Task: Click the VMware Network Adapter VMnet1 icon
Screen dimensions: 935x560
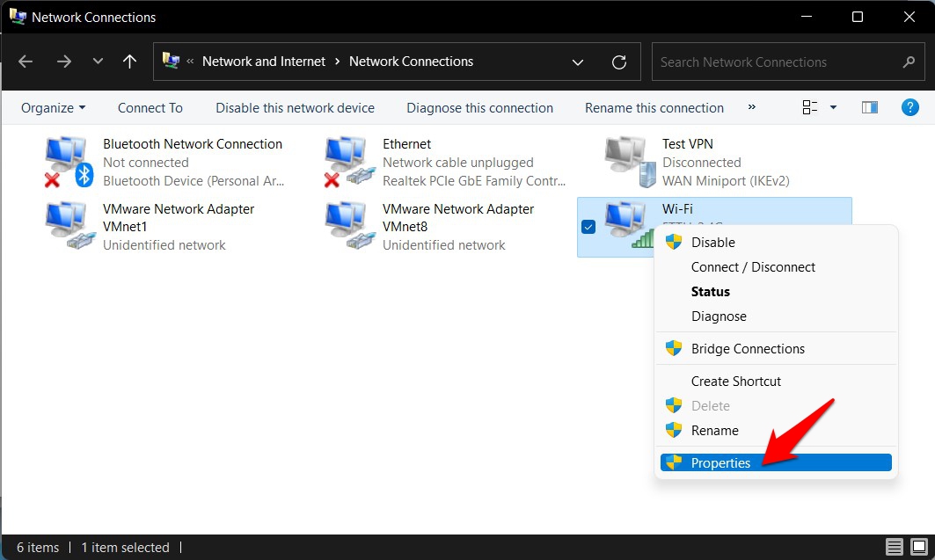Action: point(69,227)
